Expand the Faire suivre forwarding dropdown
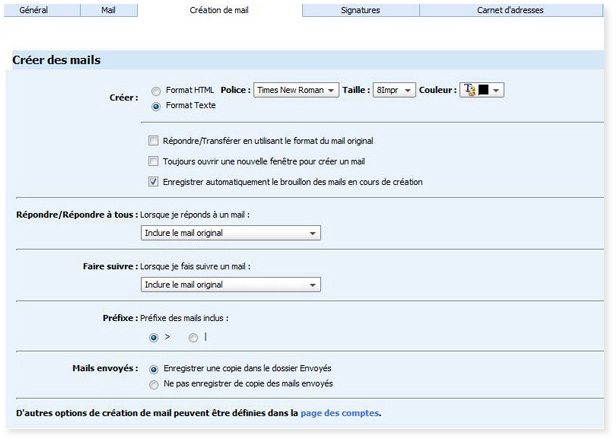616x441 pixels. point(231,285)
